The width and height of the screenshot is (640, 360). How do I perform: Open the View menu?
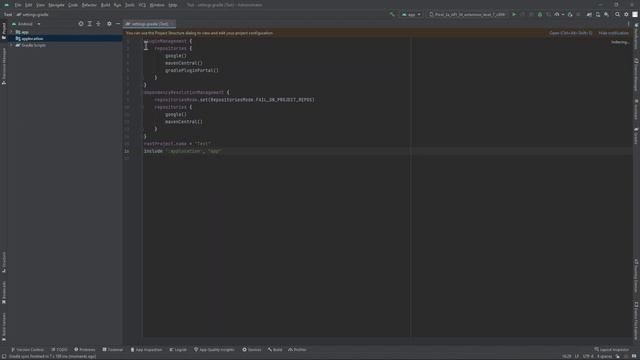click(x=40, y=5)
